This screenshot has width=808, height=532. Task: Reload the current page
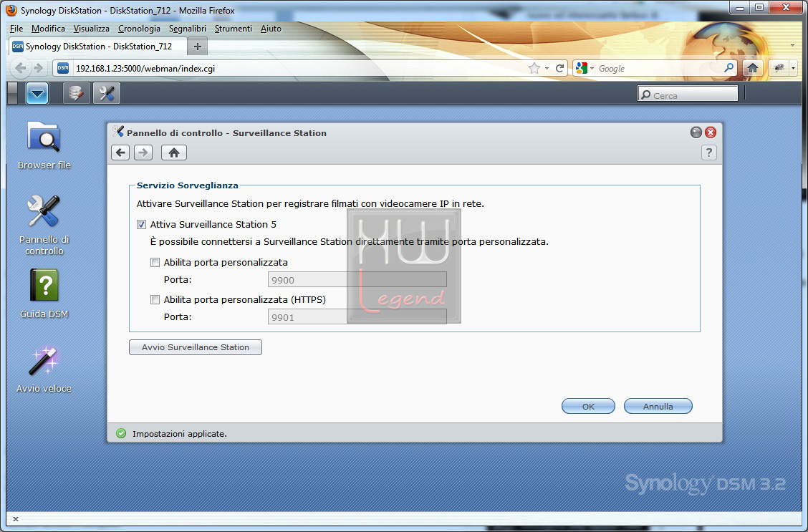(x=559, y=68)
